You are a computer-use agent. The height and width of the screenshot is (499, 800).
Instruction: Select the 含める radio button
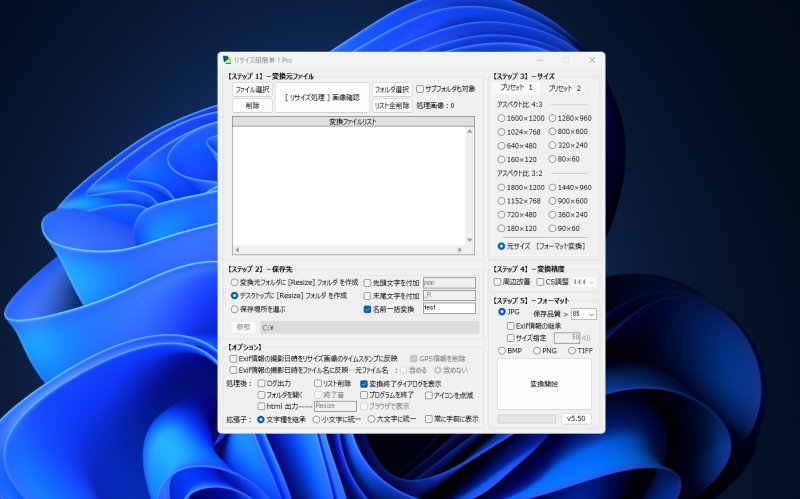coord(414,370)
